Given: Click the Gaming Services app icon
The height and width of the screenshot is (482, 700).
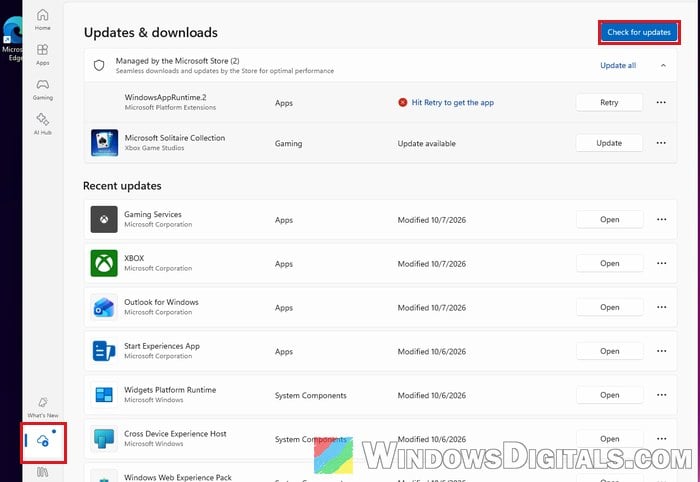Looking at the screenshot, I should point(104,219).
